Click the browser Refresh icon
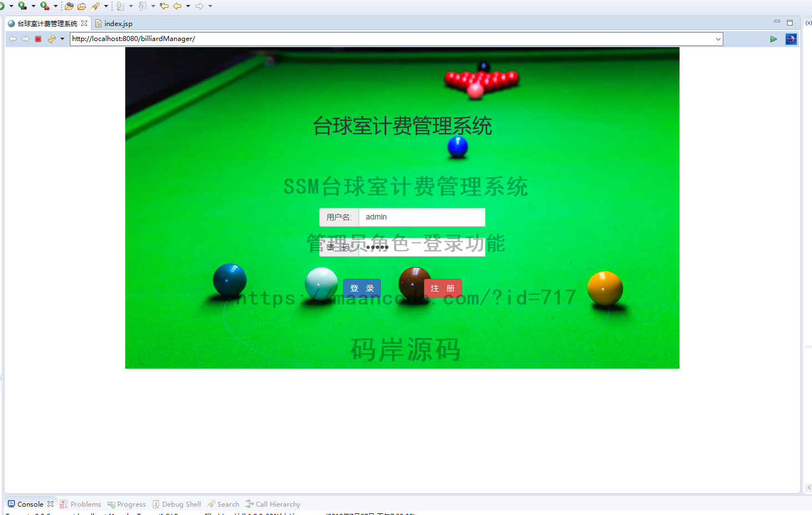812x515 pixels. [x=52, y=39]
